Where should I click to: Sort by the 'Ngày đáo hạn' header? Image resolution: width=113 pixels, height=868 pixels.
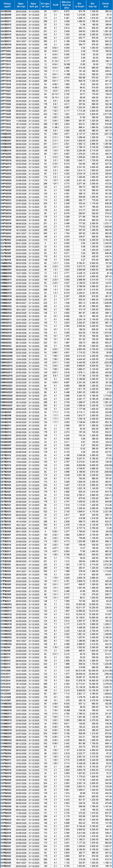[x=21, y=5]
